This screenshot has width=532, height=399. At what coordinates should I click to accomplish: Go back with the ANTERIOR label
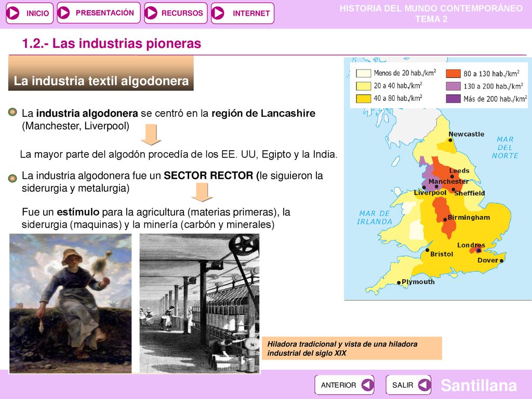pos(339,385)
